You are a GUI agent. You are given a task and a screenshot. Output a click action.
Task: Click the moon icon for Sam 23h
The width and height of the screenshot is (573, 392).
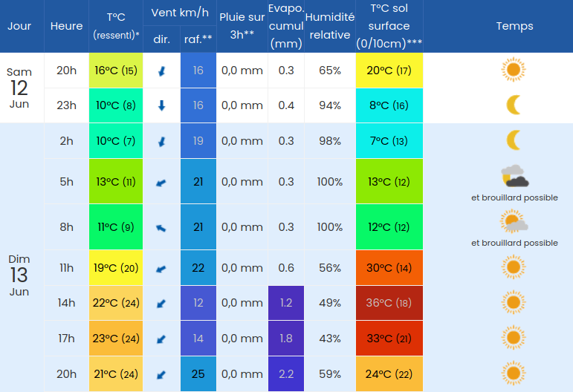point(514,105)
